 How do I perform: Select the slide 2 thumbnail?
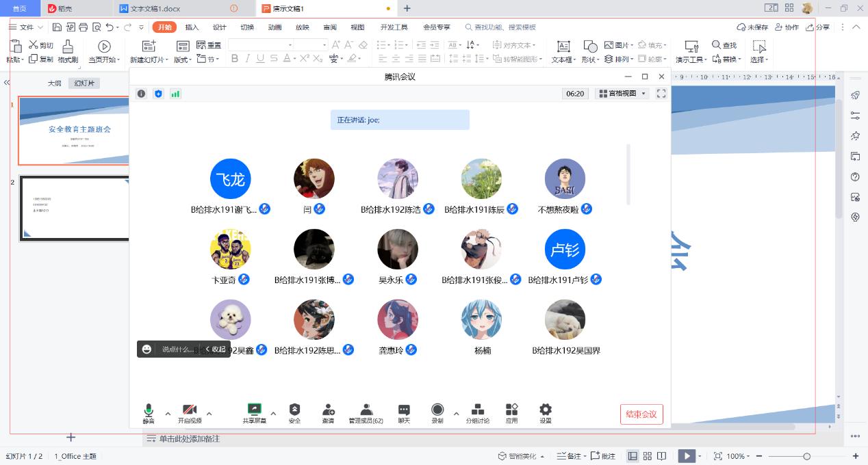click(x=74, y=209)
